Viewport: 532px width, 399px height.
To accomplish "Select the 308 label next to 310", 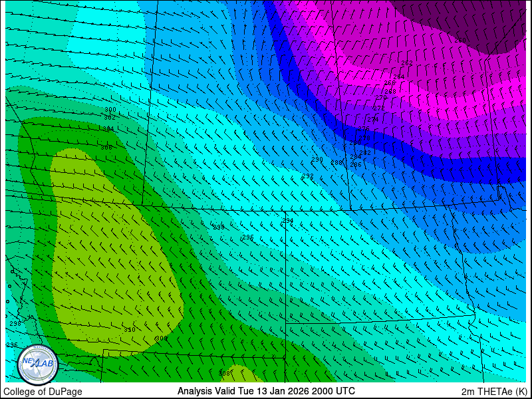I will click(162, 338).
